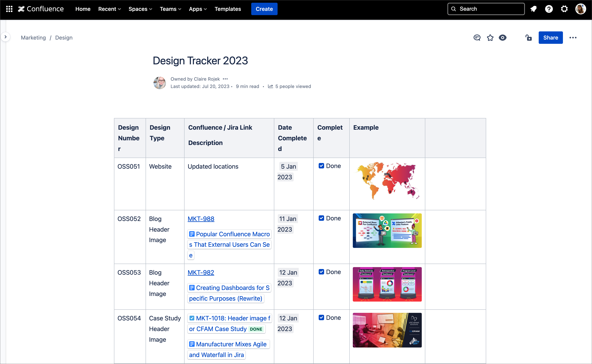The image size is (592, 364).
Task: Open the settings gear icon
Action: pyautogui.click(x=564, y=9)
